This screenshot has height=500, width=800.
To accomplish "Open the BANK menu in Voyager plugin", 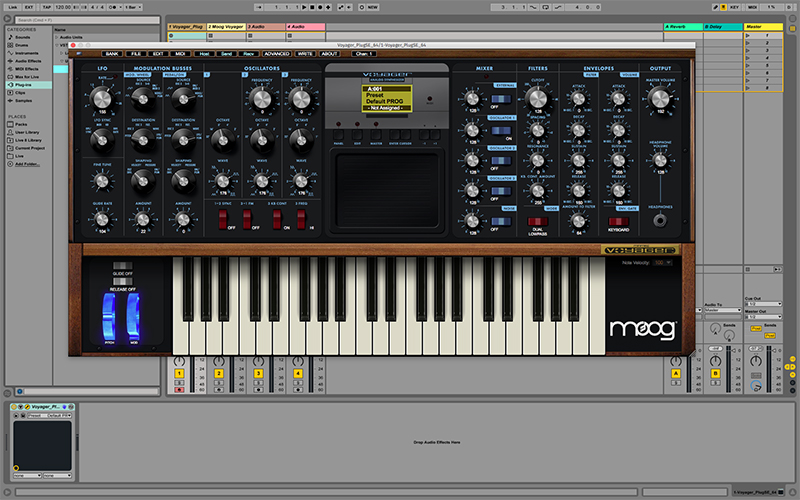I will point(112,54).
